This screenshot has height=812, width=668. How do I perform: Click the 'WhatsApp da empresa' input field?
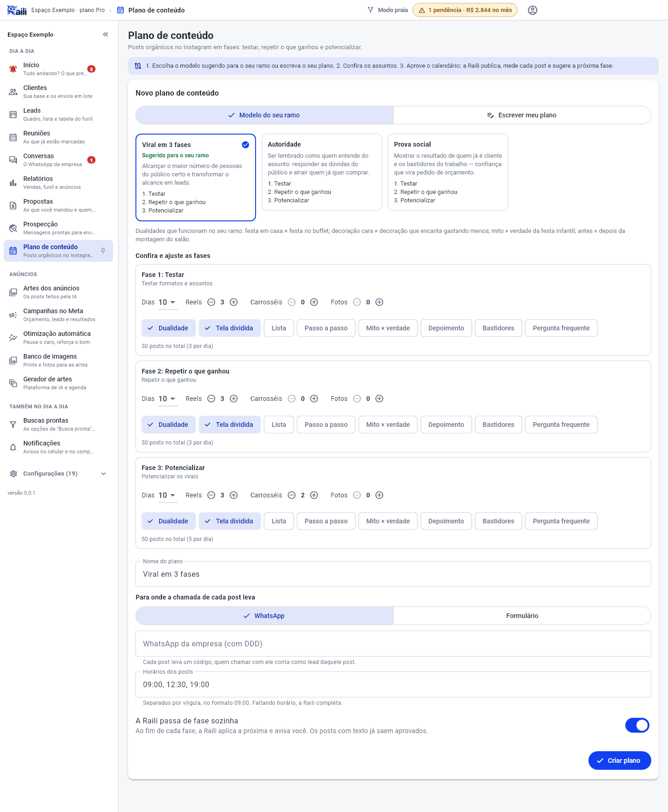pyautogui.click(x=393, y=644)
